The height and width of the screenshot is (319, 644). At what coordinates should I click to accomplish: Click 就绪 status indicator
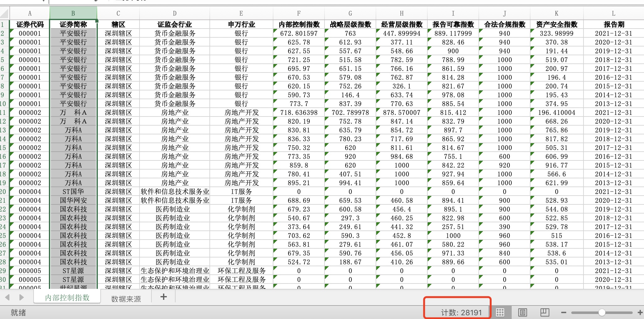[x=18, y=312]
